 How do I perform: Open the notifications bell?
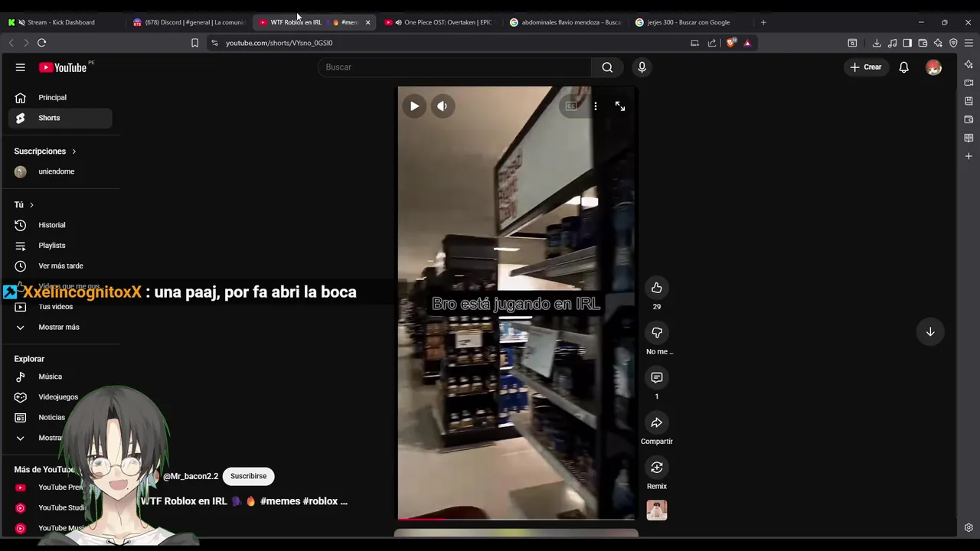tap(903, 67)
